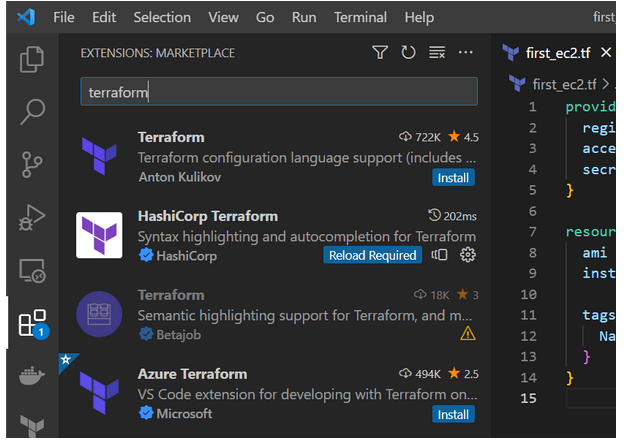Viewport: 626px width, 448px height.
Task: Open the Selection menu
Action: pos(162,18)
